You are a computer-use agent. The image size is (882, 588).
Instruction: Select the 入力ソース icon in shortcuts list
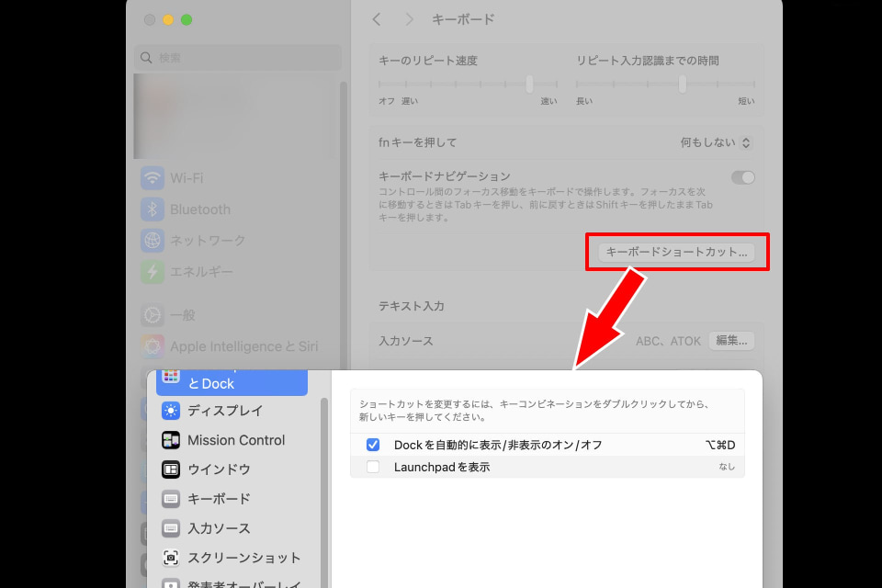tap(171, 528)
